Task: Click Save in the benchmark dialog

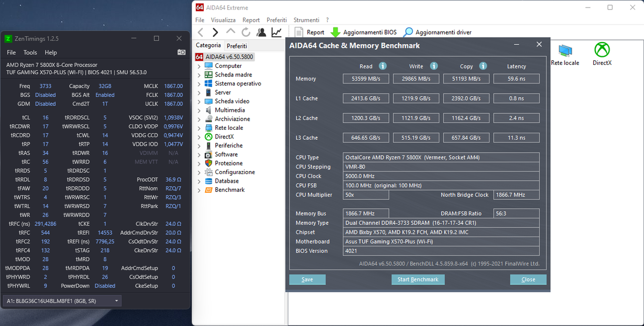Action: (x=307, y=279)
